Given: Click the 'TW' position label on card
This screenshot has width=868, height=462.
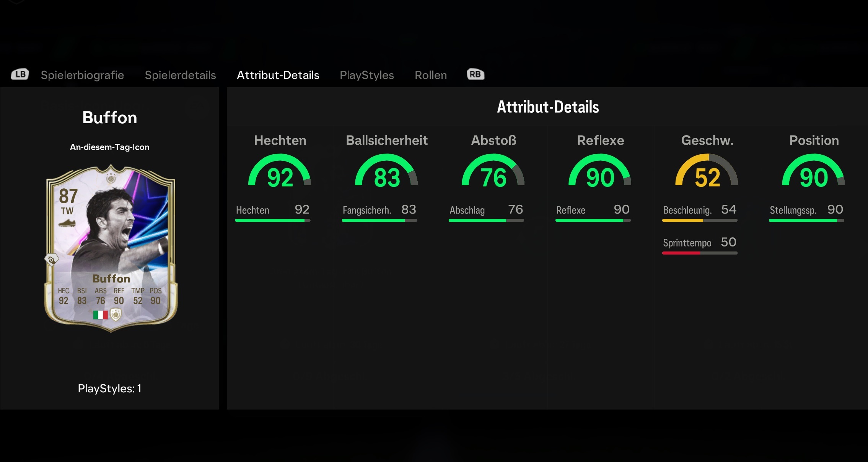Looking at the screenshot, I should 67,211.
